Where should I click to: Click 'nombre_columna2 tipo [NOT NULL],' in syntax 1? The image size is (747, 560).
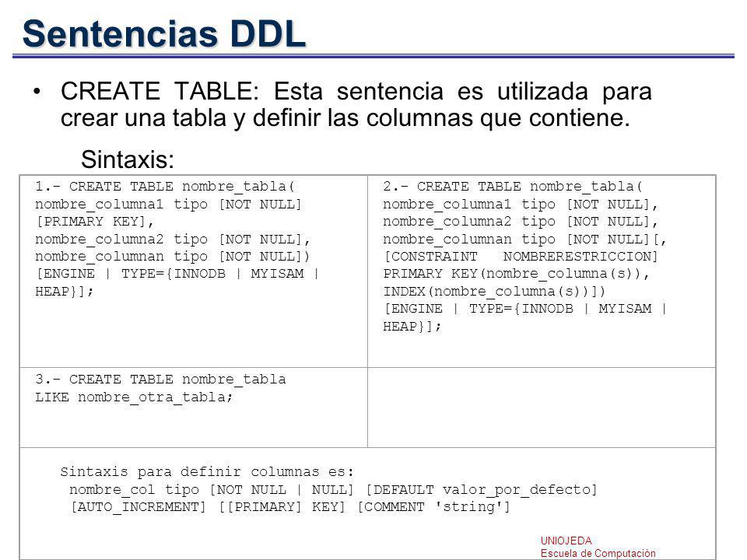point(173,239)
